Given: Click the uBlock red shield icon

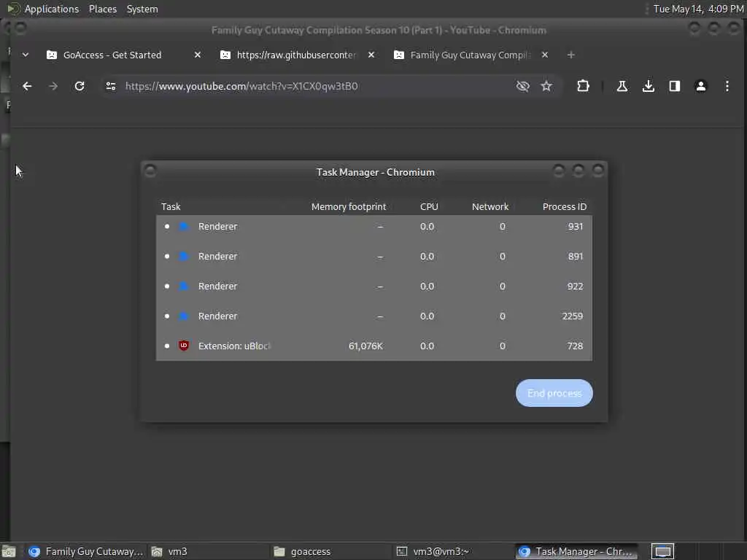Looking at the screenshot, I should (184, 346).
